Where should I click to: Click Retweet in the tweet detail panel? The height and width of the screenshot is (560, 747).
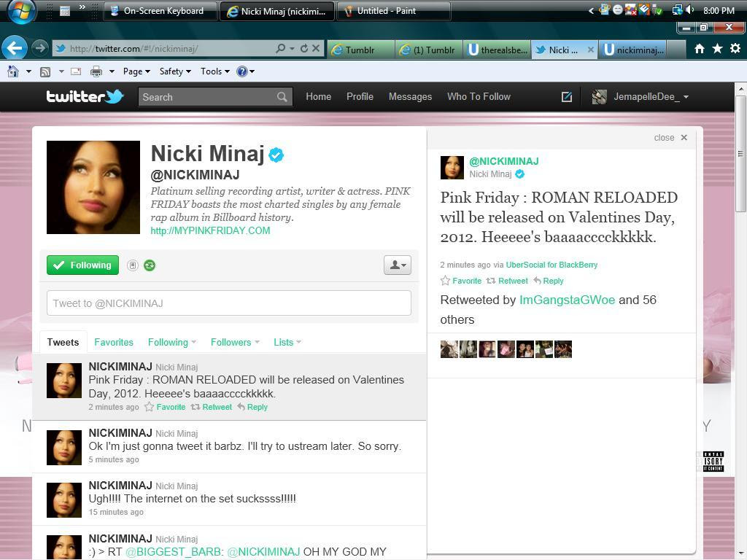point(507,281)
